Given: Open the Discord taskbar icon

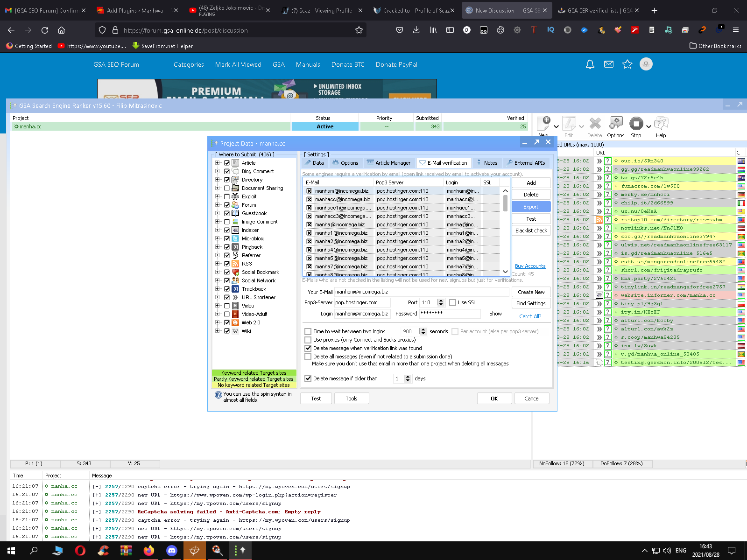Looking at the screenshot, I should [x=172, y=551].
